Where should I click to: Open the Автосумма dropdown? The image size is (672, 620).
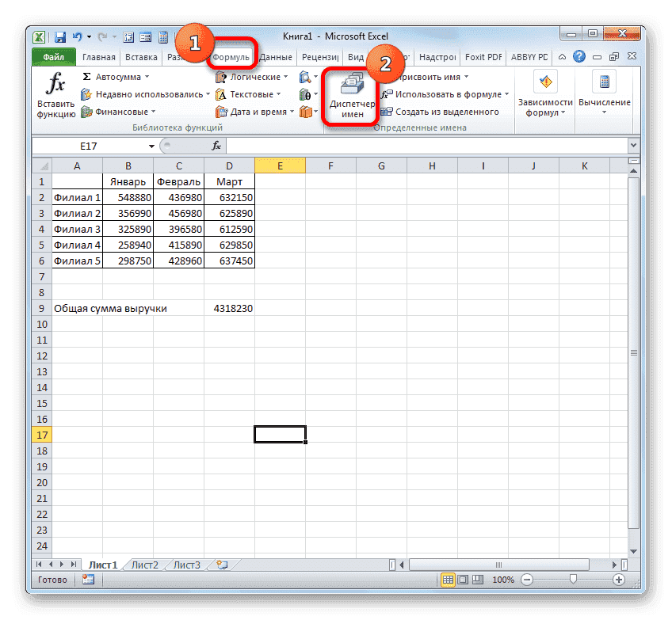tap(119, 77)
